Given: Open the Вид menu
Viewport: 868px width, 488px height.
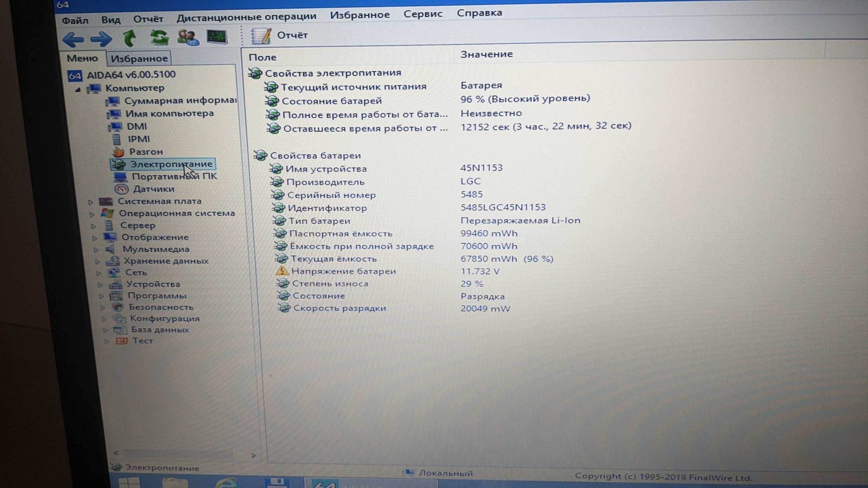Looking at the screenshot, I should [x=111, y=20].
